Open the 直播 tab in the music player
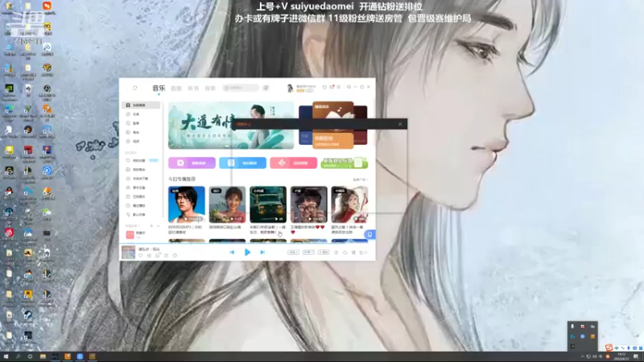Viewport: 644px width, 362px height. coord(176,88)
